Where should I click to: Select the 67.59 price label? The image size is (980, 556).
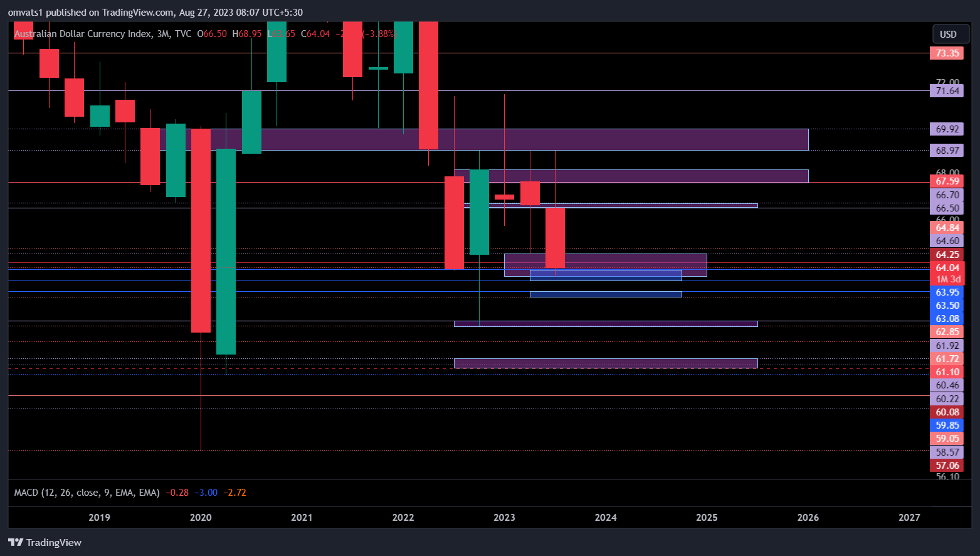(x=947, y=181)
